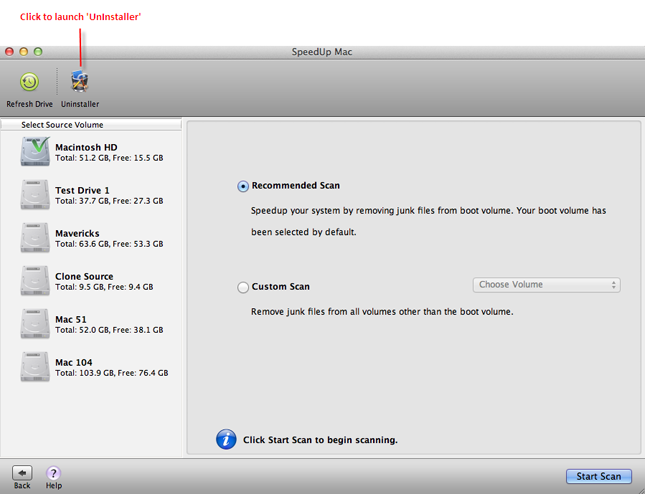645x494 pixels.
Task: Select the Macintosh HD drive icon
Action: tap(35, 151)
